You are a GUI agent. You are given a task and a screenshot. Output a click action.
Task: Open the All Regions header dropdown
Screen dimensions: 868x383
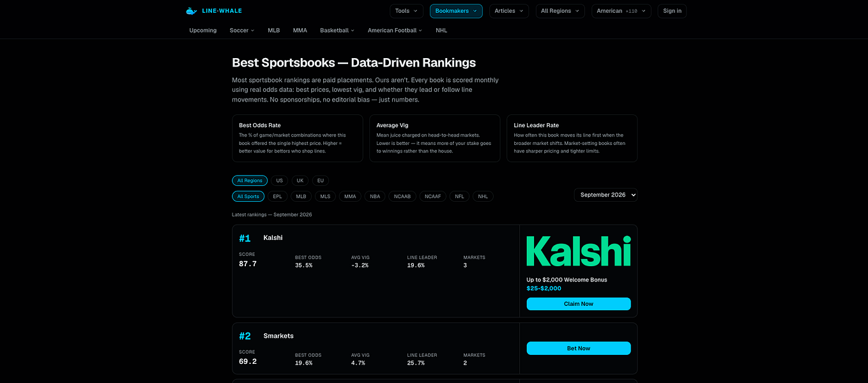click(560, 11)
